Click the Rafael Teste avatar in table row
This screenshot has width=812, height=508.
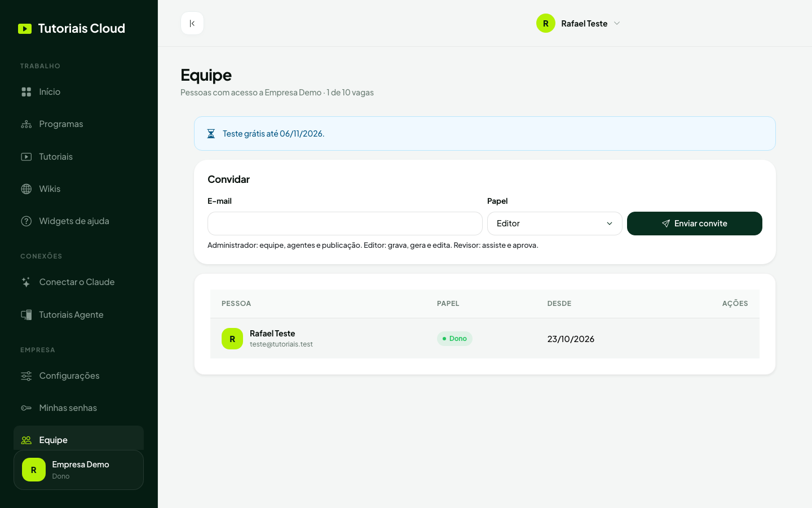[232, 339]
